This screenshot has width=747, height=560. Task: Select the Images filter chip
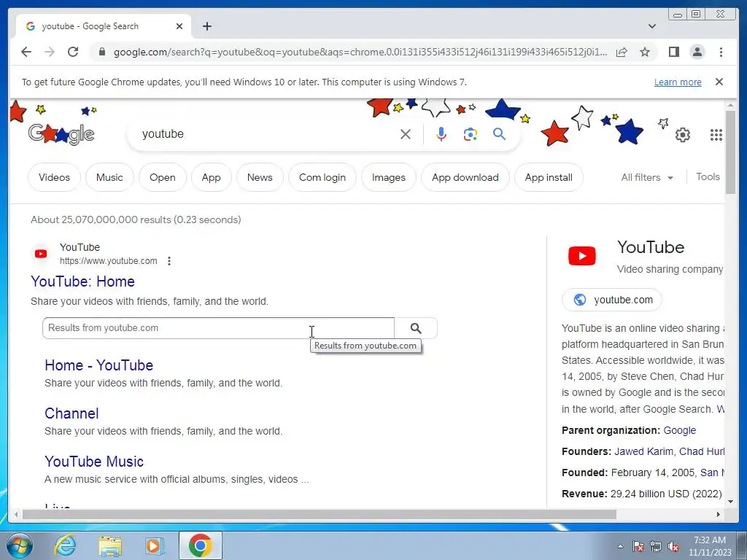coord(388,177)
